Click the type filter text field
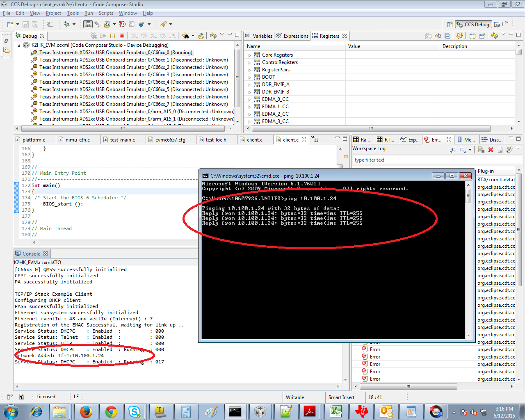 (437, 160)
